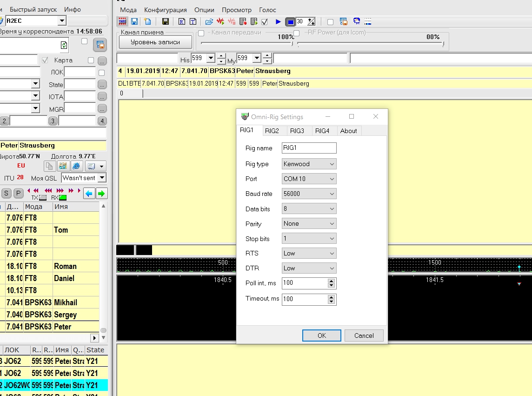The height and width of the screenshot is (396, 532).
Task: Click the Уровень записи button
Action: pyautogui.click(x=155, y=42)
